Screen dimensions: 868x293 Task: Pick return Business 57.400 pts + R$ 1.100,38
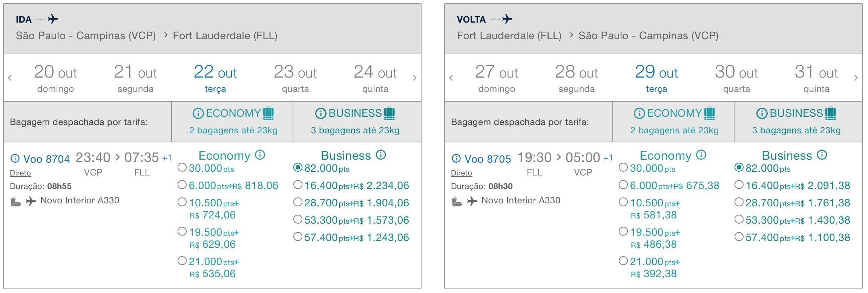point(739,237)
